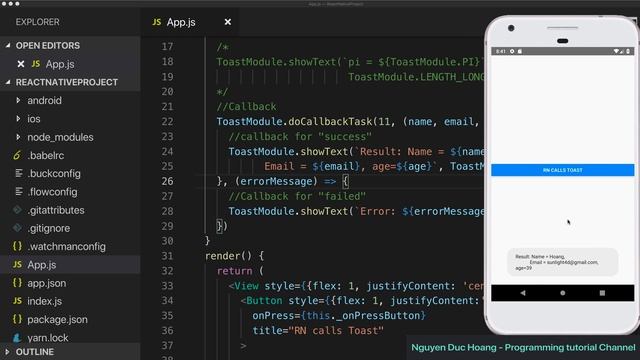This screenshot has height=360, width=640.
Task: Click the .buckconfig file icon
Action: coord(18,173)
